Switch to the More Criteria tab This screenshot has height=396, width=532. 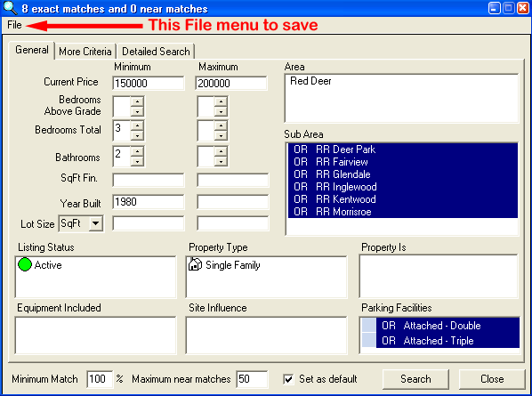coord(85,52)
